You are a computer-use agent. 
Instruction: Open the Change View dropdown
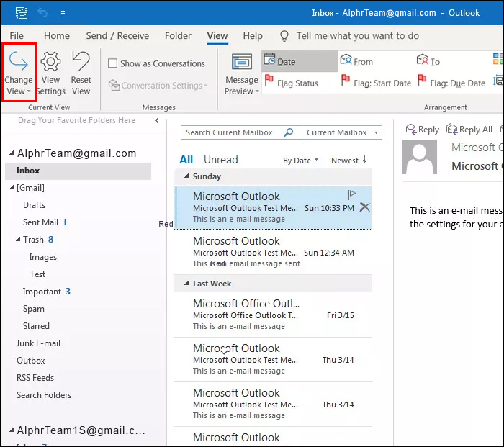tap(19, 73)
